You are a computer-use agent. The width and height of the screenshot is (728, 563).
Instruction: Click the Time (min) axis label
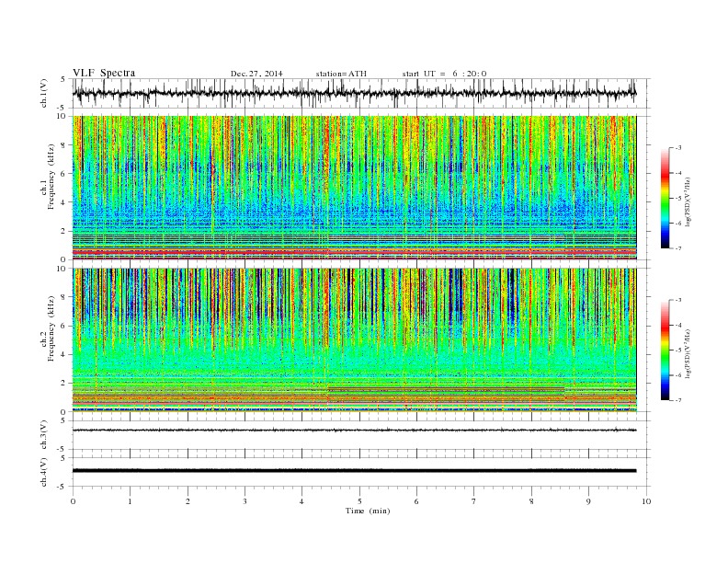click(x=368, y=511)
